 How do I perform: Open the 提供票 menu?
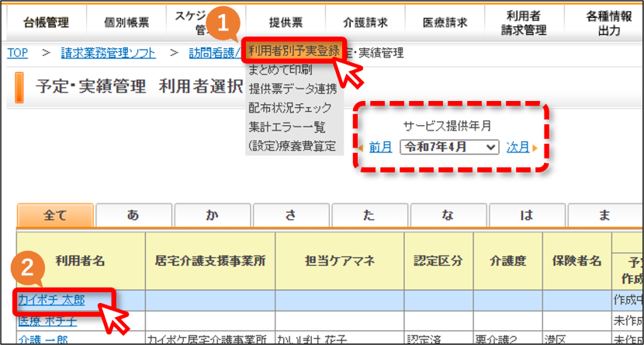coord(286,23)
